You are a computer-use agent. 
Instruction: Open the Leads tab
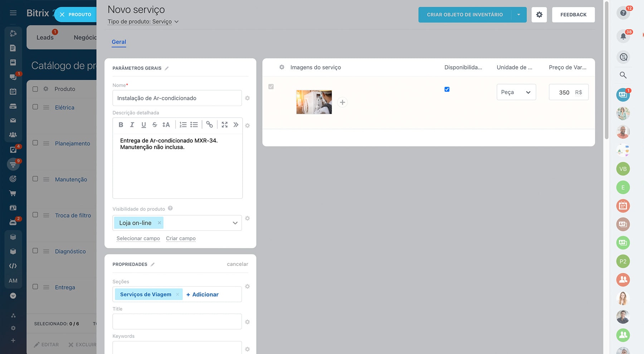click(x=45, y=38)
